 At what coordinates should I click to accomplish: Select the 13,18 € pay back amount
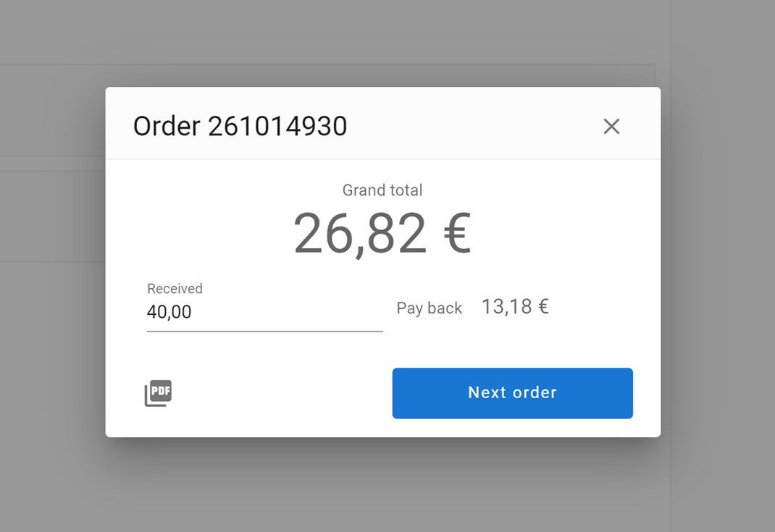[514, 307]
